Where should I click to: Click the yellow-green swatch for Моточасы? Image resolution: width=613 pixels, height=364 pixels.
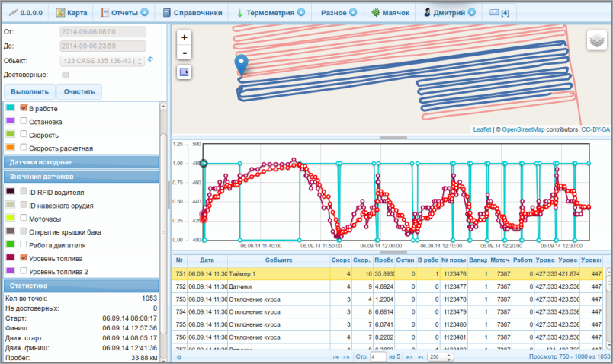coord(11,218)
